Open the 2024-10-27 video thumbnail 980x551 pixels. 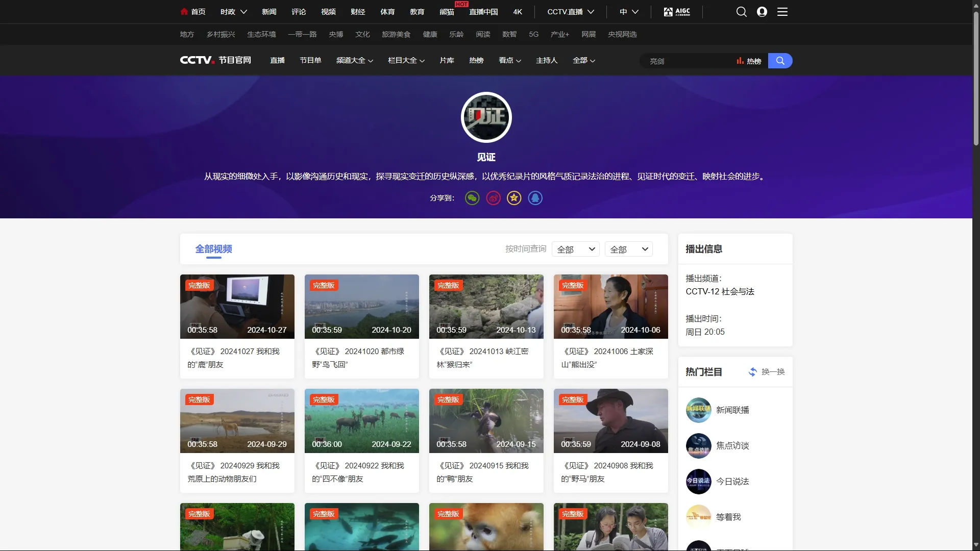click(237, 307)
